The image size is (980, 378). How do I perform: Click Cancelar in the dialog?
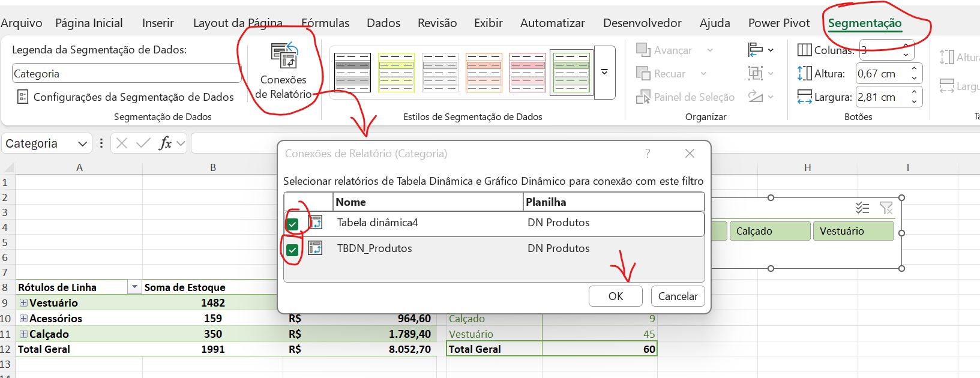pyautogui.click(x=678, y=296)
